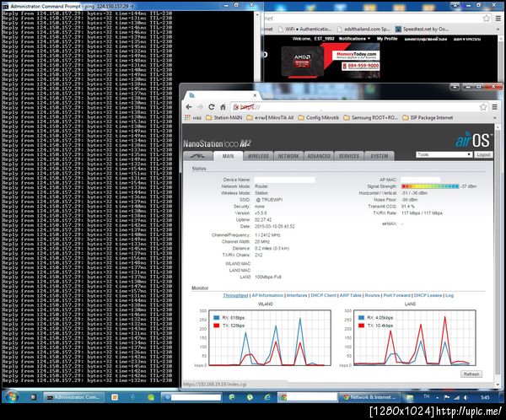
Task: Open the DHCP Client link
Action: [323, 295]
